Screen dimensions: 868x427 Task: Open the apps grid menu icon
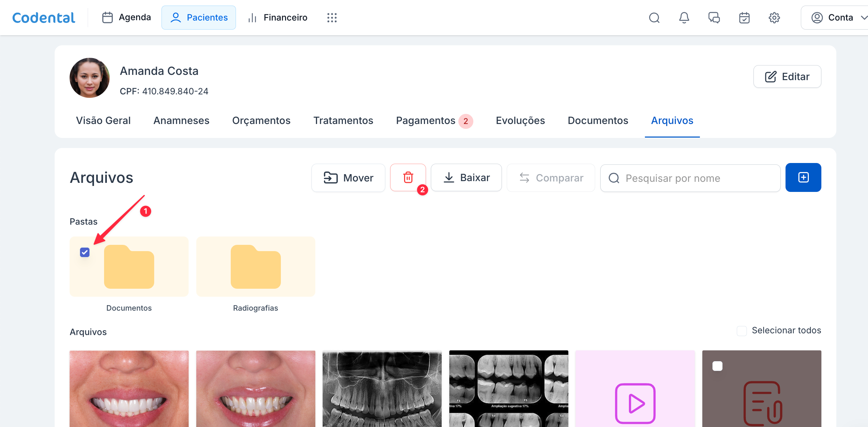click(x=332, y=17)
